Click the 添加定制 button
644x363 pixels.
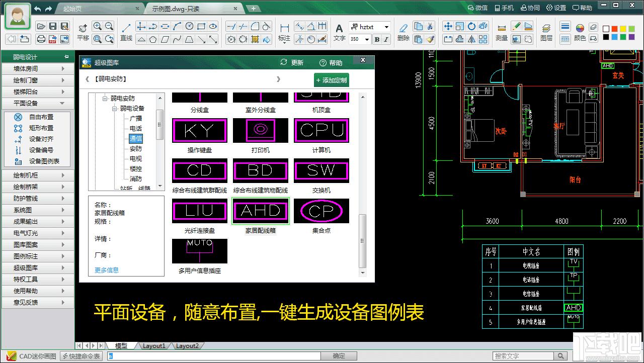[332, 80]
